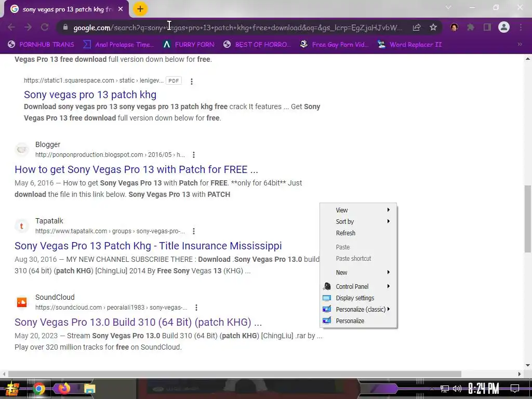Click the Control Panel submenu arrow
The image size is (532, 399).
coord(389,286)
